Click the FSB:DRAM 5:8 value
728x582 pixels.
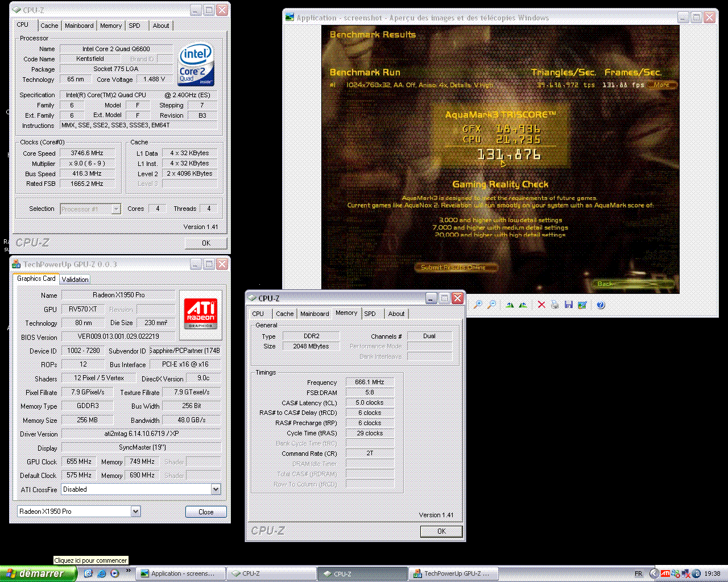370,392
